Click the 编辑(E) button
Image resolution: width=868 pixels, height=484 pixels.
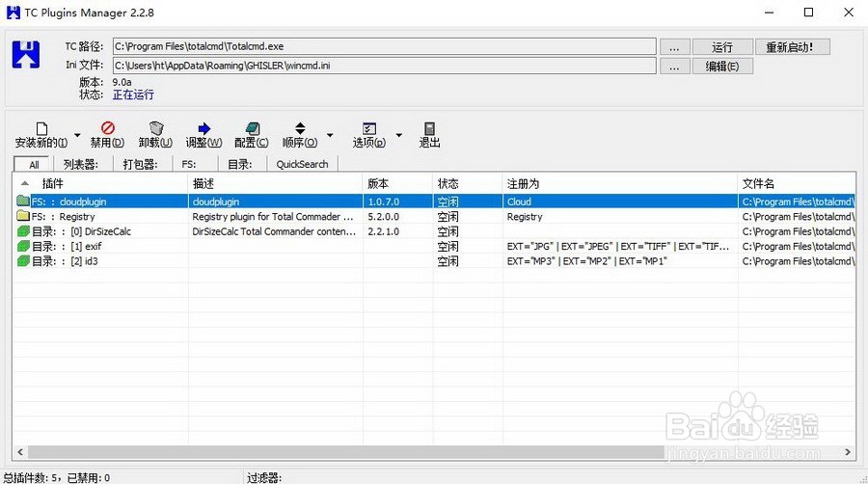pos(721,67)
